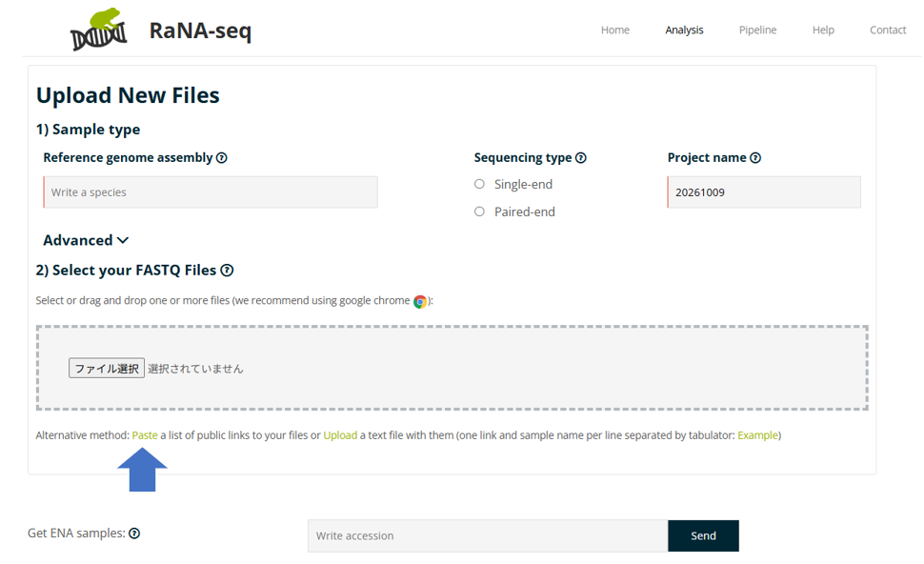Click the RaNA-seq site title
The width and height of the screenshot is (924, 564).
(200, 30)
